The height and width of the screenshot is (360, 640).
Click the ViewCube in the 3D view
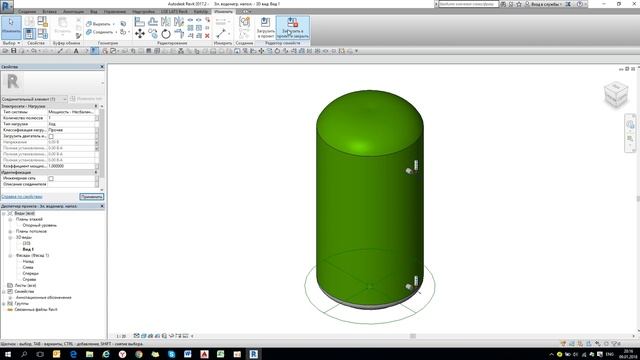[616, 94]
